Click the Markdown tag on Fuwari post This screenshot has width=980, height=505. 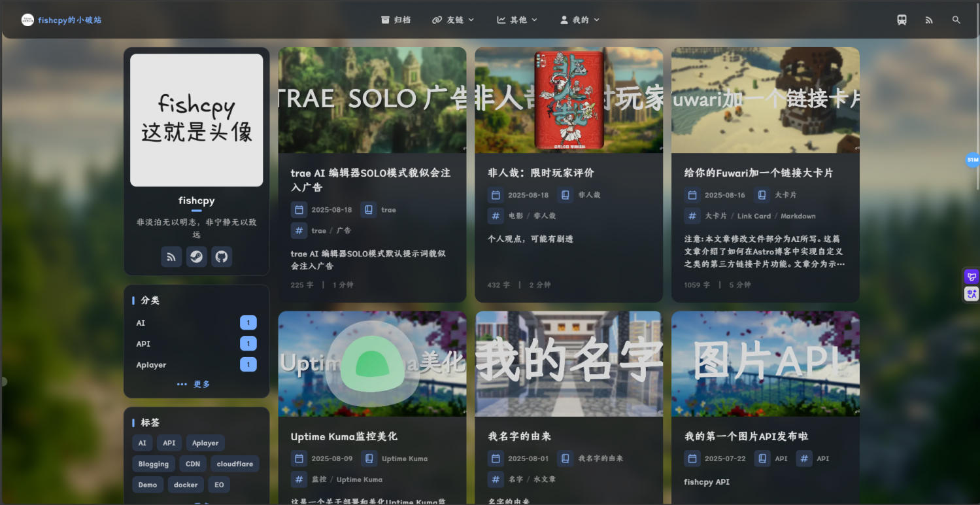[798, 216]
